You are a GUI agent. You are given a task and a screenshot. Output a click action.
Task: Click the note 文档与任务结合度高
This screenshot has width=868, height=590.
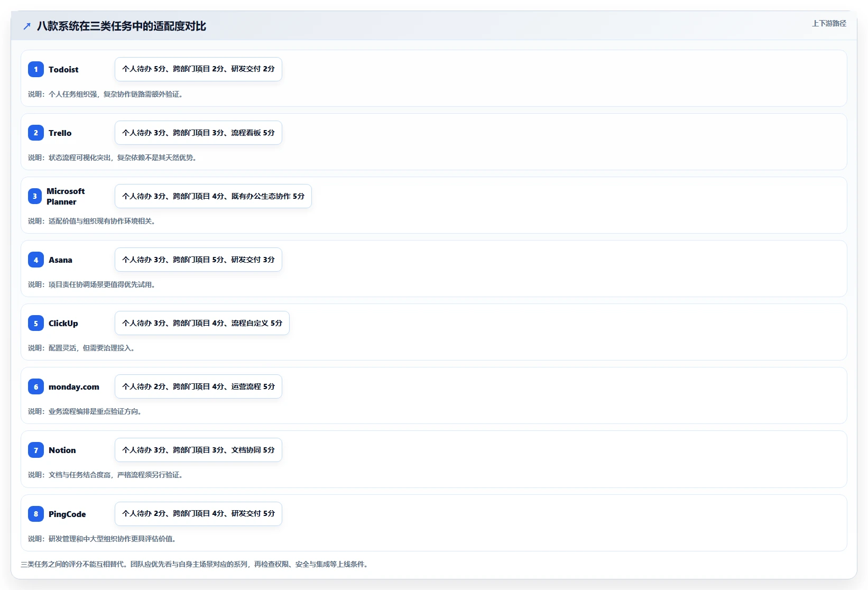(105, 475)
